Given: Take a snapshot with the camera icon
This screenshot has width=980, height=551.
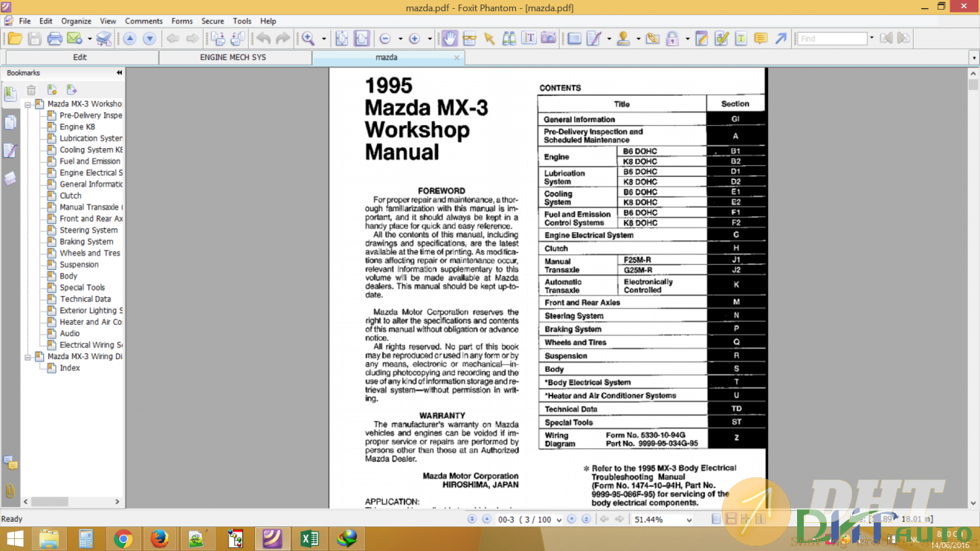Looking at the screenshot, I should [549, 39].
